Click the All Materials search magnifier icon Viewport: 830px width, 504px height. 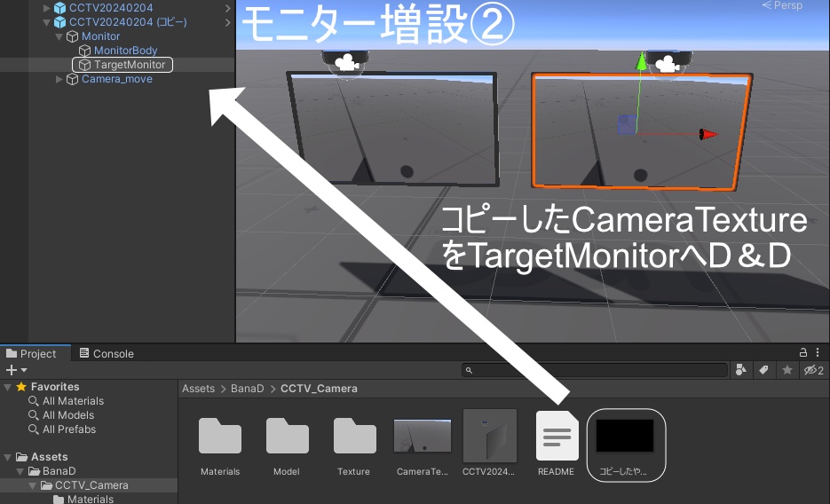(34, 401)
